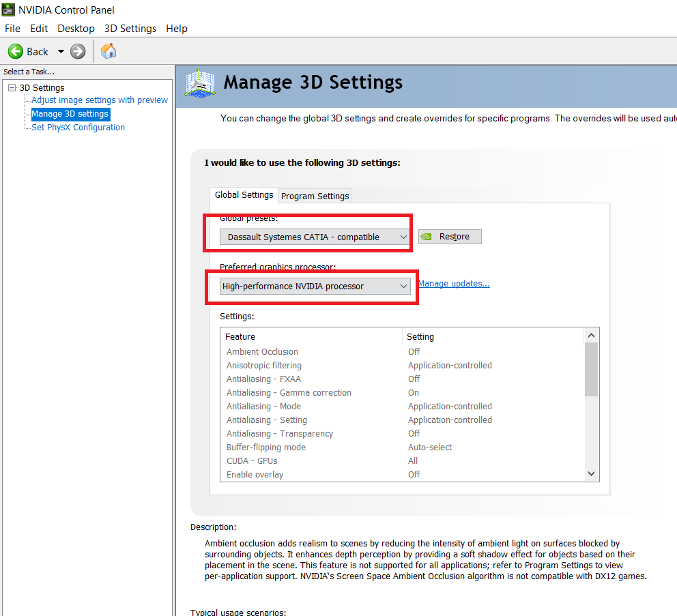Image resolution: width=677 pixels, height=616 pixels.
Task: Select the Enable overlay row
Action: coord(403,474)
